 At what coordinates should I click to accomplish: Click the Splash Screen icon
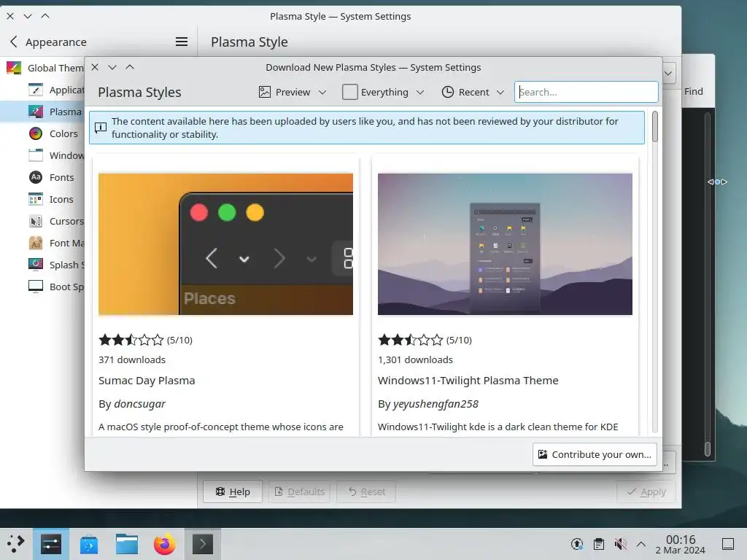(x=36, y=265)
